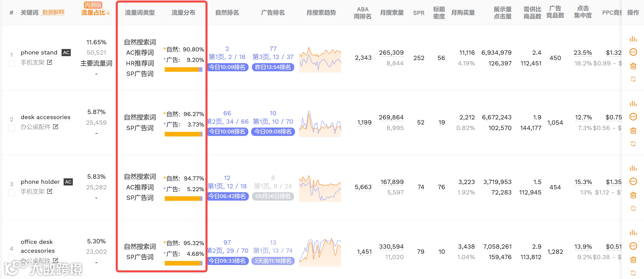Viewport: 644px width, 279px height.
Task: Delete the phone holder keyword with trash icon
Action: tap(633, 195)
